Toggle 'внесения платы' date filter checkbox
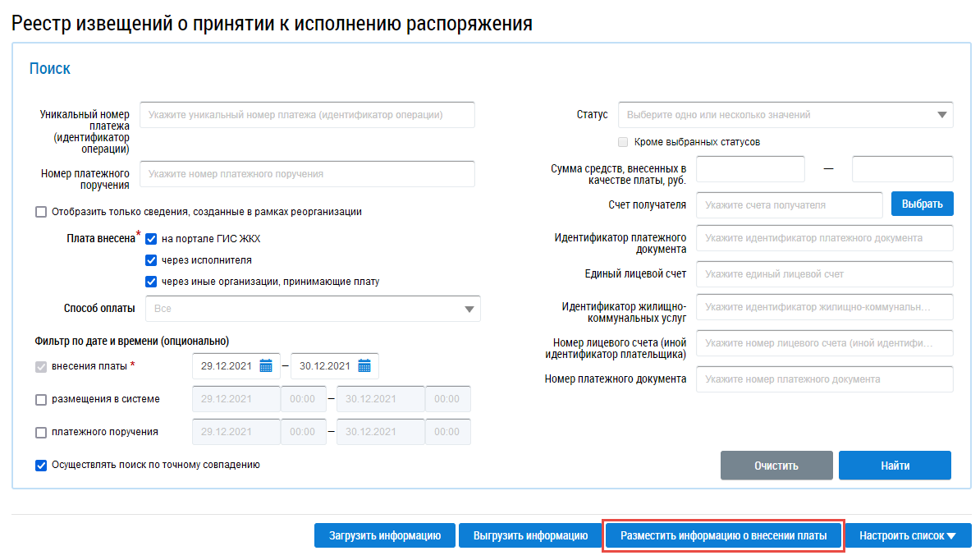 tap(41, 367)
